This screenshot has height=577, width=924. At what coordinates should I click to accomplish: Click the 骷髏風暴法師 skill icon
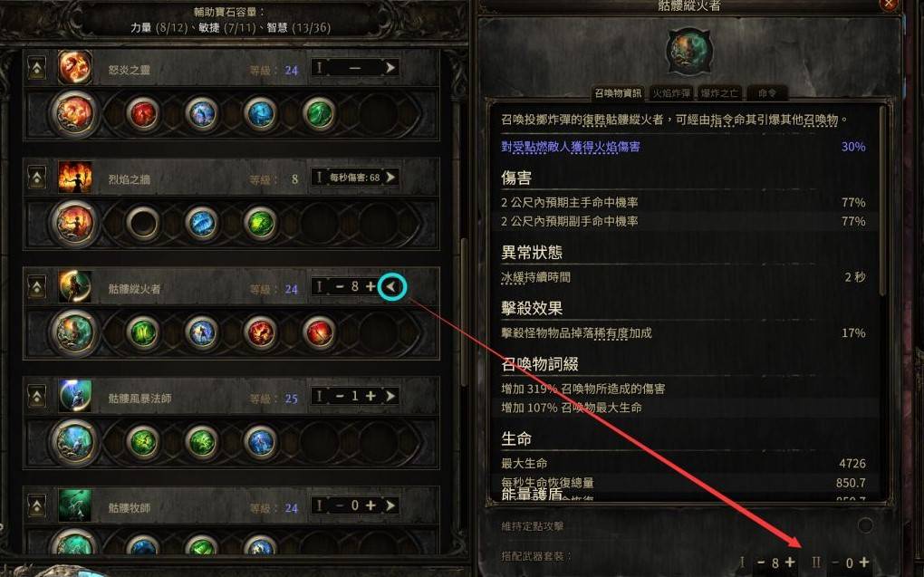coord(75,396)
